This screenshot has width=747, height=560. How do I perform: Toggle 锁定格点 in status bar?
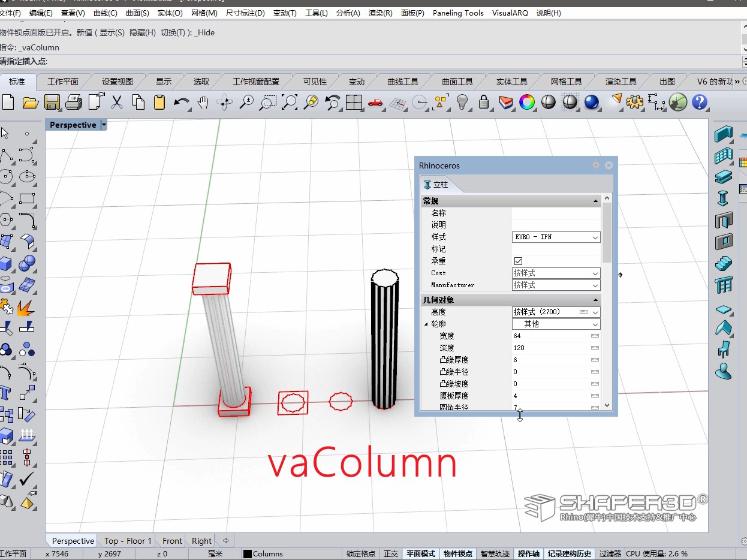click(361, 553)
